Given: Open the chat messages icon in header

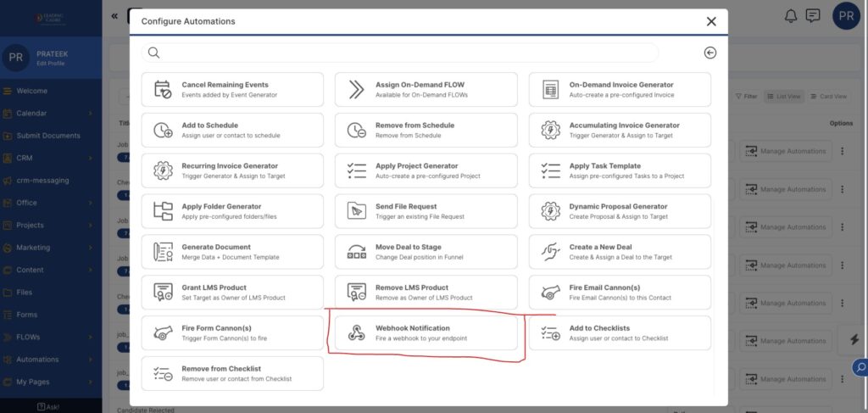Looking at the screenshot, I should 813,16.
